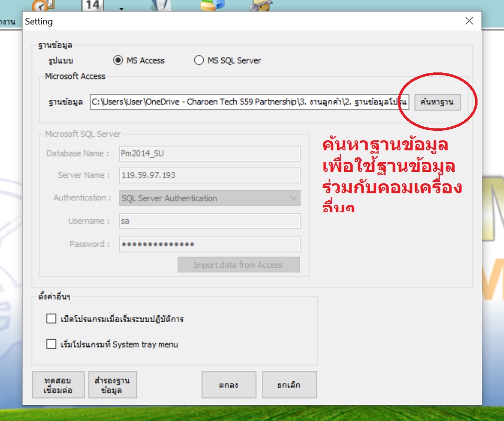Confirm settings with the ตกลง button
This screenshot has height=421, width=504.
(x=229, y=385)
